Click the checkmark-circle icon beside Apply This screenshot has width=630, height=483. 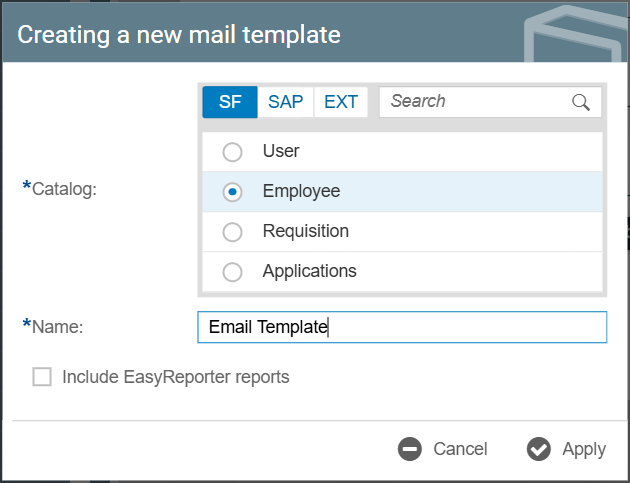pos(539,449)
